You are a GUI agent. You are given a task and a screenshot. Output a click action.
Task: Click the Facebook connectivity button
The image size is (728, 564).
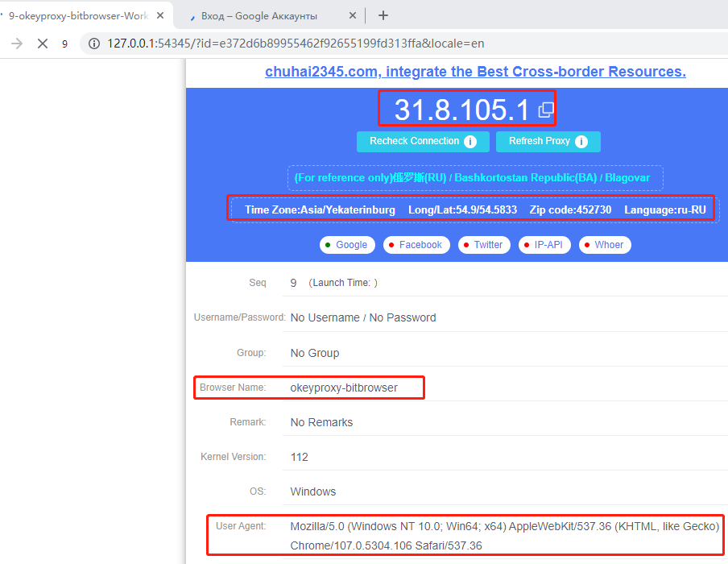[x=416, y=245]
